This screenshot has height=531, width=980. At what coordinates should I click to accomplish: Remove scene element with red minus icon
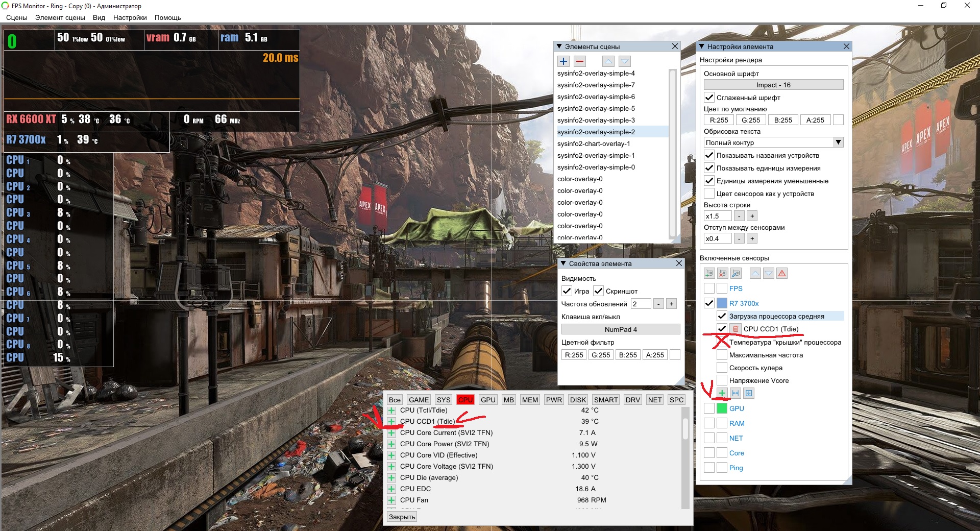[x=580, y=61]
